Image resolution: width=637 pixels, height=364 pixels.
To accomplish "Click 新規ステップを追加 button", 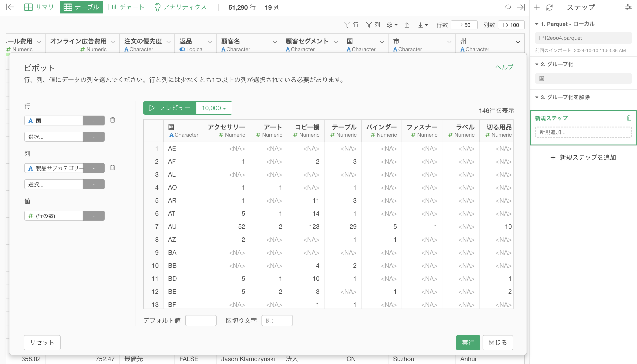I will pyautogui.click(x=583, y=157).
